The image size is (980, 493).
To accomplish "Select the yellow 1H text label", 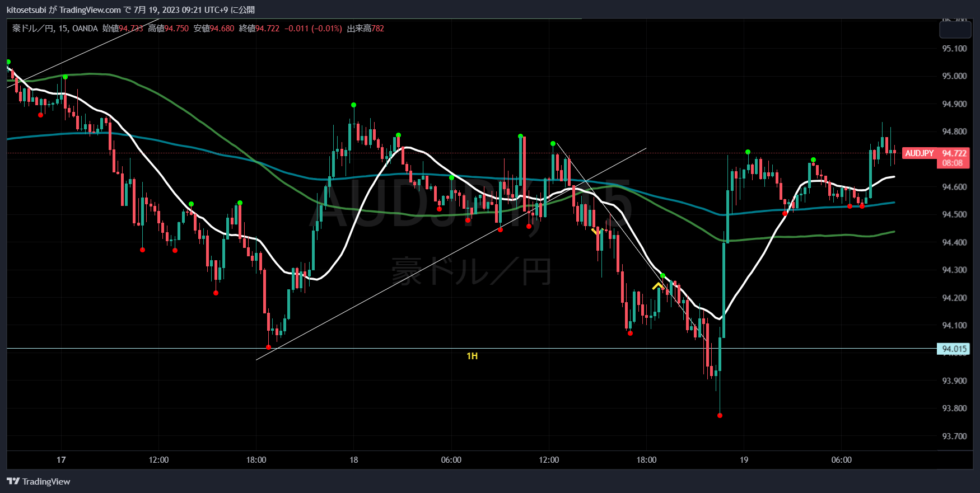I will coord(472,356).
